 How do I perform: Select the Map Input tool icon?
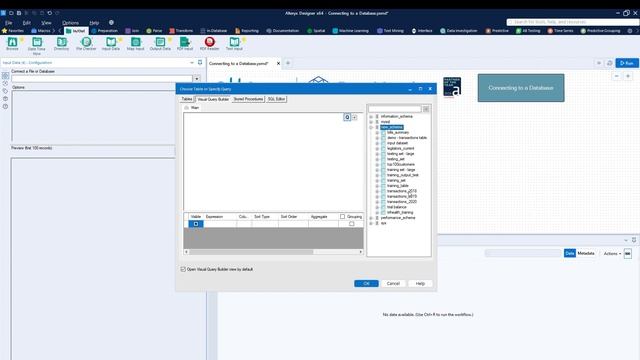[x=136, y=42]
